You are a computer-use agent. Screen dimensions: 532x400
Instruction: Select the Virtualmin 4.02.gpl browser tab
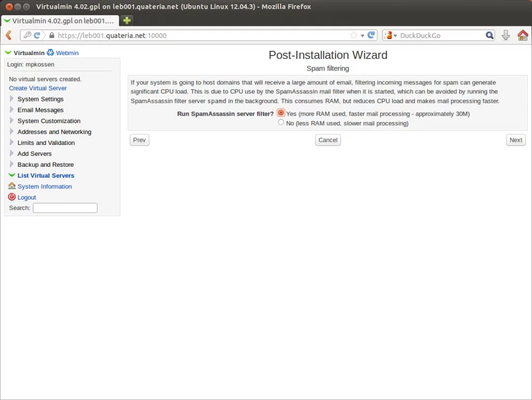pyautogui.click(x=60, y=21)
